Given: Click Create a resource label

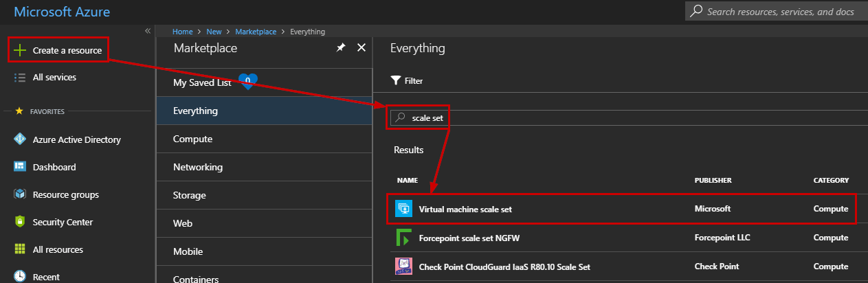Looking at the screenshot, I should [x=67, y=50].
